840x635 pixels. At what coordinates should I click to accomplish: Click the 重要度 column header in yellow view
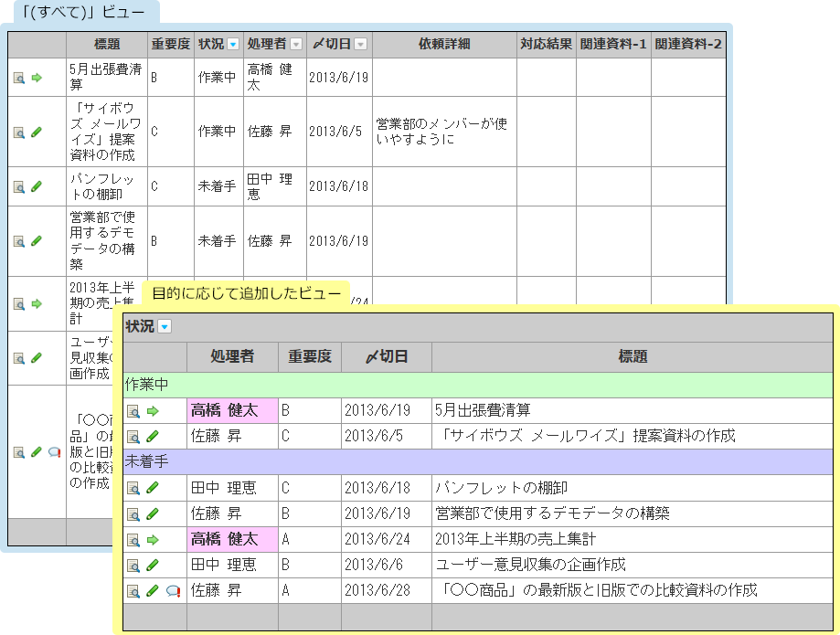click(x=310, y=357)
